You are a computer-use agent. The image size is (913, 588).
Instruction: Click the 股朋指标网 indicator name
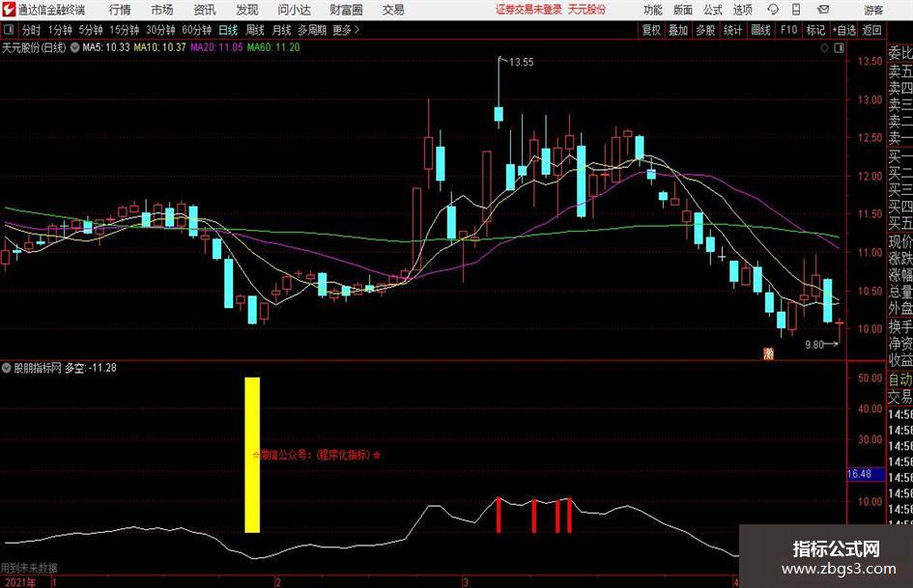click(38, 368)
